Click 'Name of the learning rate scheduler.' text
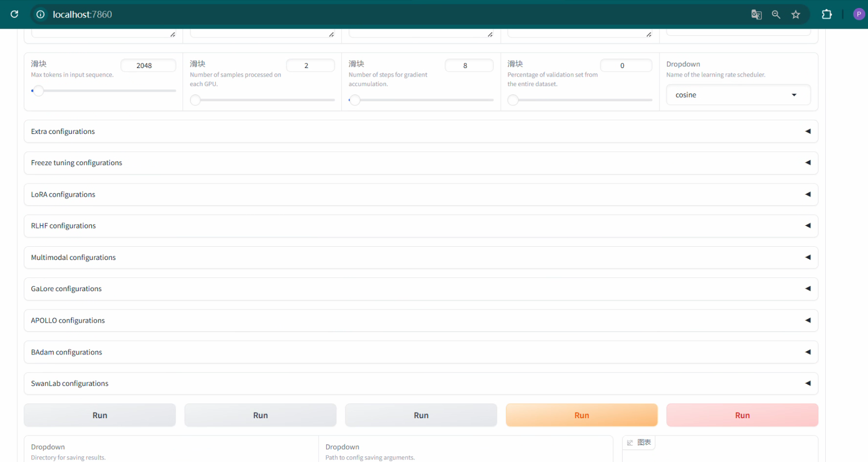The width and height of the screenshot is (868, 462). (716, 75)
